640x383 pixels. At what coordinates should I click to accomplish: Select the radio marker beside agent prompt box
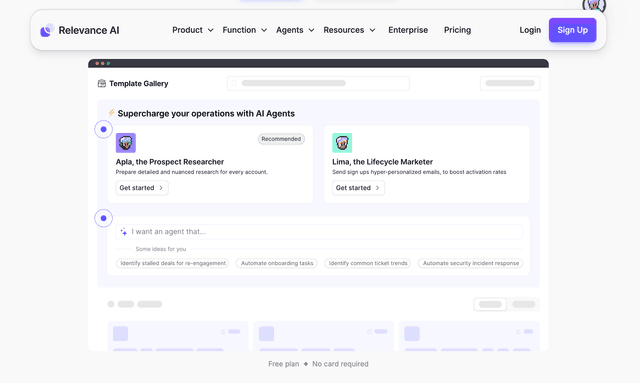click(x=104, y=218)
